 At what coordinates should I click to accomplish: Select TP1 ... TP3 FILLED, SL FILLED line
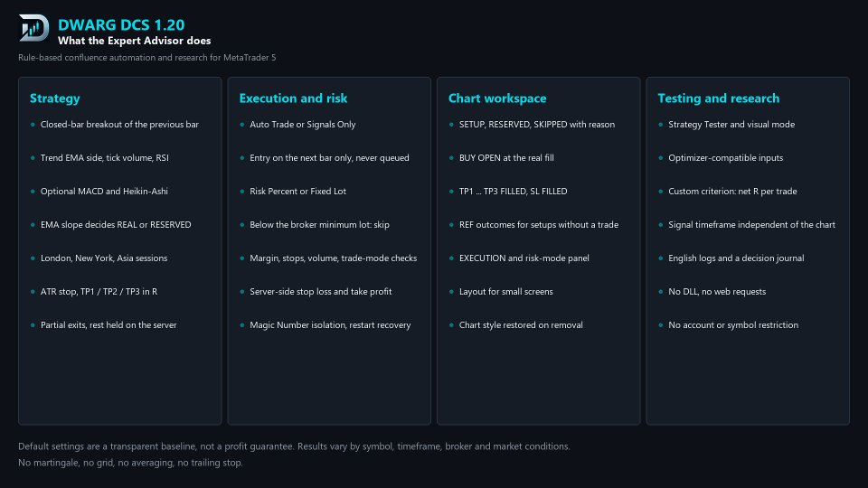[x=514, y=192]
